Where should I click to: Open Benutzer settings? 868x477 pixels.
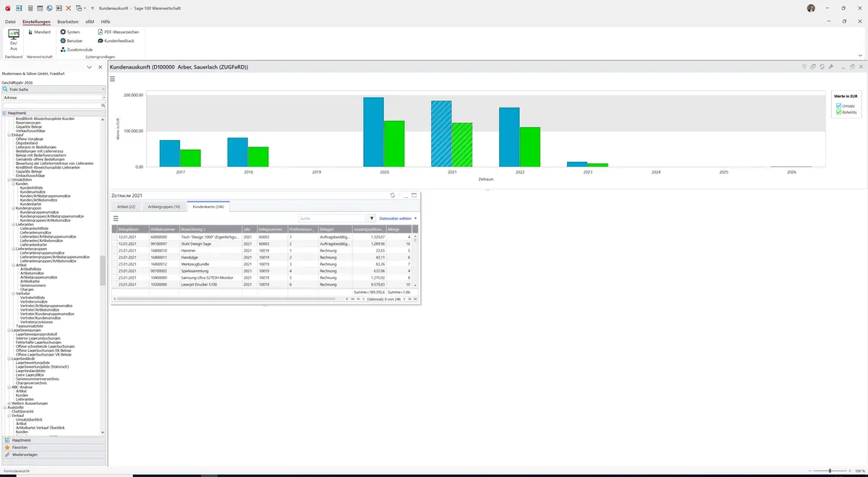(72, 41)
